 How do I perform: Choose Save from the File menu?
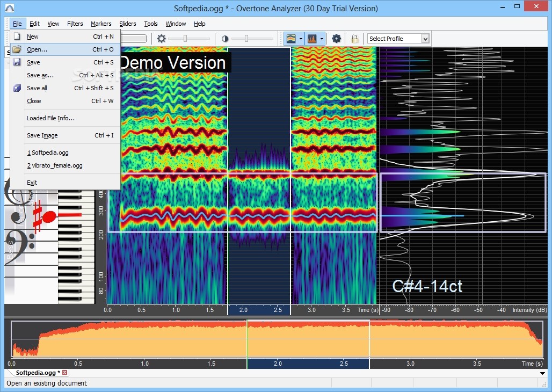point(66,62)
